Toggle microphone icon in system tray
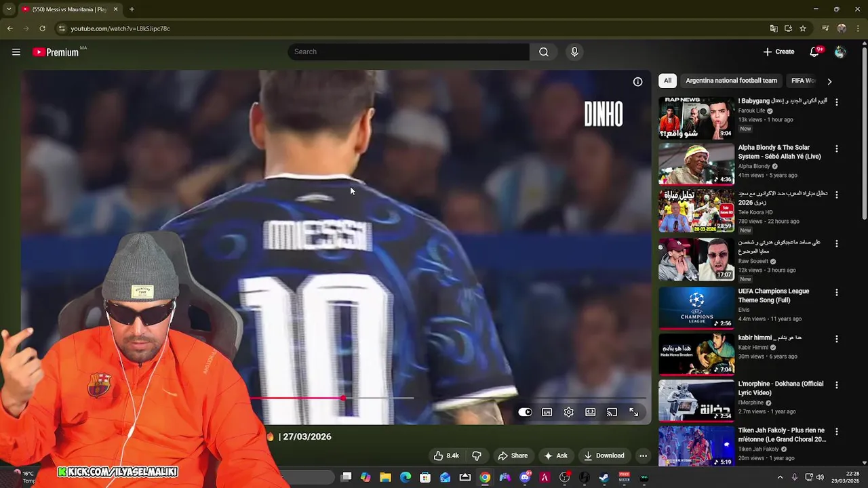This screenshot has height=488, width=868. pyautogui.click(x=794, y=477)
